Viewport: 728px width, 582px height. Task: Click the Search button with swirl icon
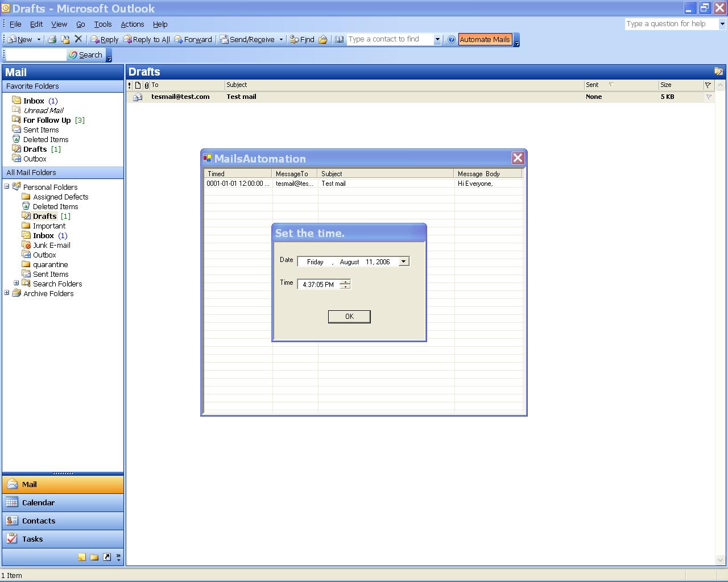click(x=86, y=55)
